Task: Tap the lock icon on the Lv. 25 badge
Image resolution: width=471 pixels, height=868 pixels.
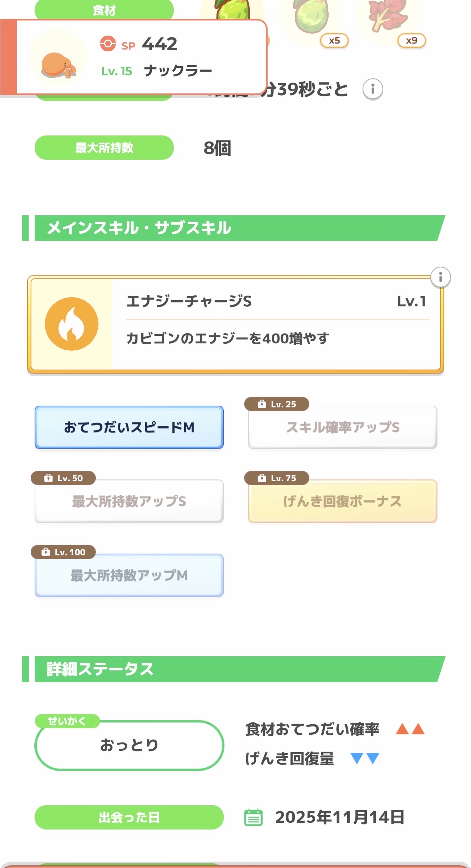Action: (x=262, y=404)
